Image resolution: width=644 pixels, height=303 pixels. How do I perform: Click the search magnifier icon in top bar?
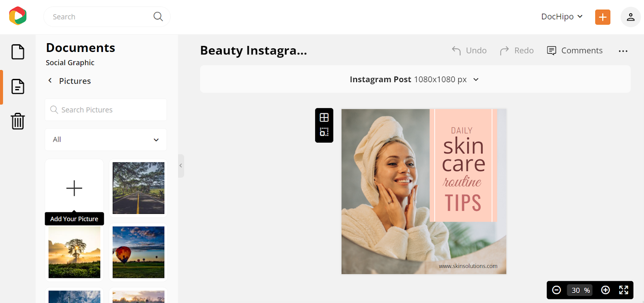158,17
